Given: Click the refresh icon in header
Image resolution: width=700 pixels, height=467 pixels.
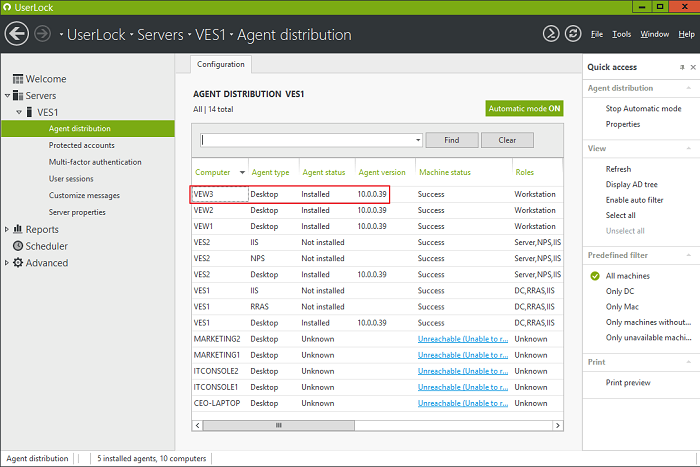Looking at the screenshot, I should [x=573, y=34].
